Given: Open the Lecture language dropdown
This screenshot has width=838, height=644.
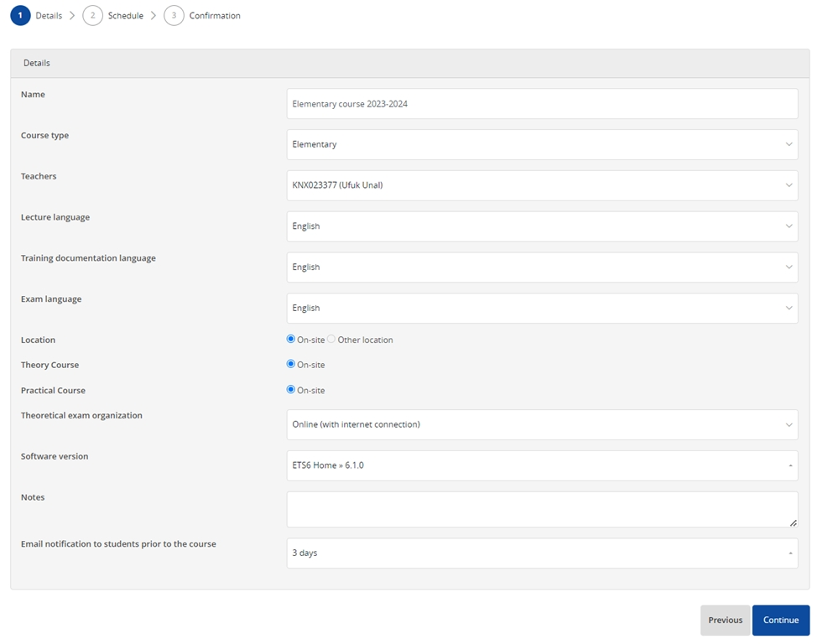Looking at the screenshot, I should tap(542, 226).
